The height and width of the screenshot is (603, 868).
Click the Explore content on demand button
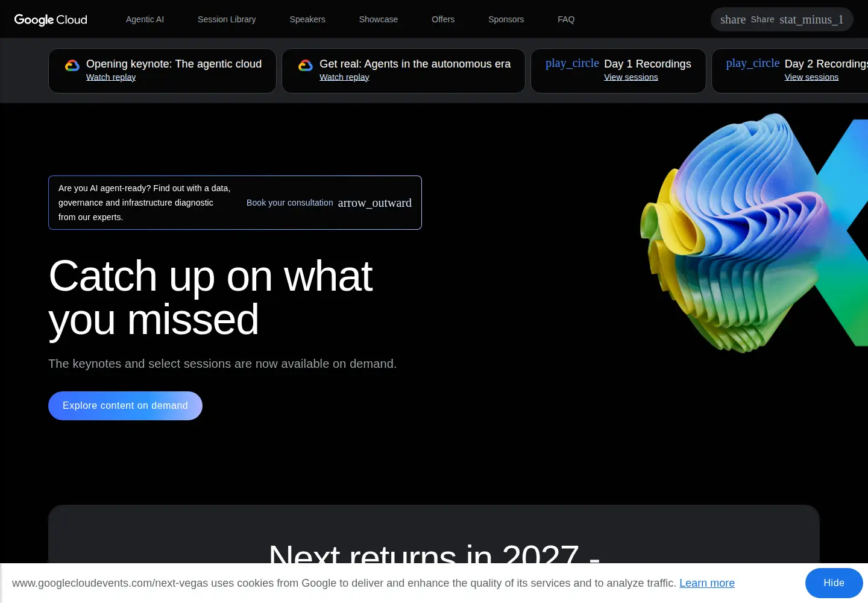(125, 406)
